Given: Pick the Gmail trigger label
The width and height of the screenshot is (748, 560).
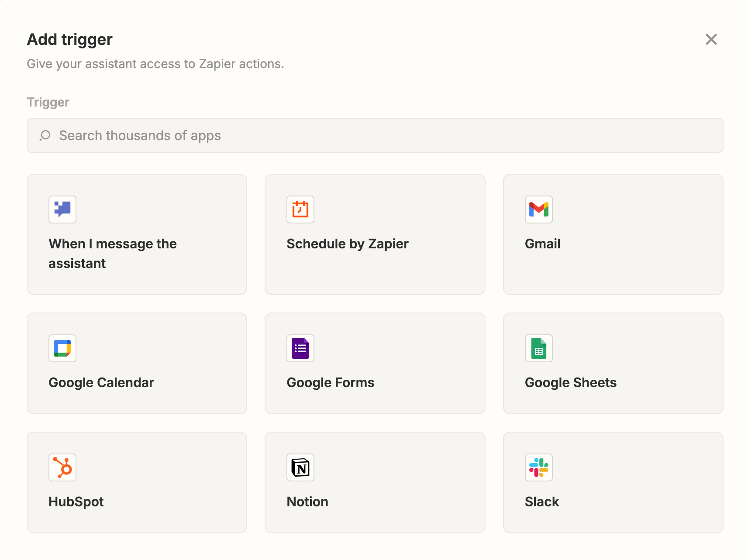Looking at the screenshot, I should 543,244.
